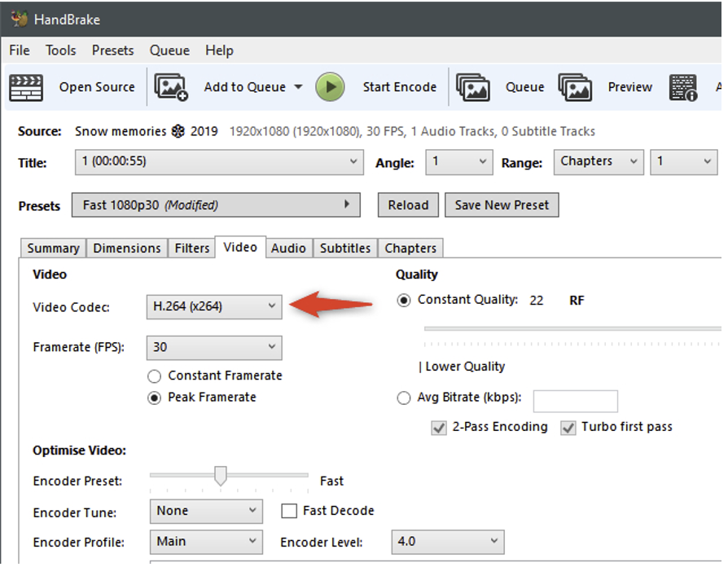Open the Add to Queue dropdown arrow
The height and width of the screenshot is (567, 728).
click(299, 87)
